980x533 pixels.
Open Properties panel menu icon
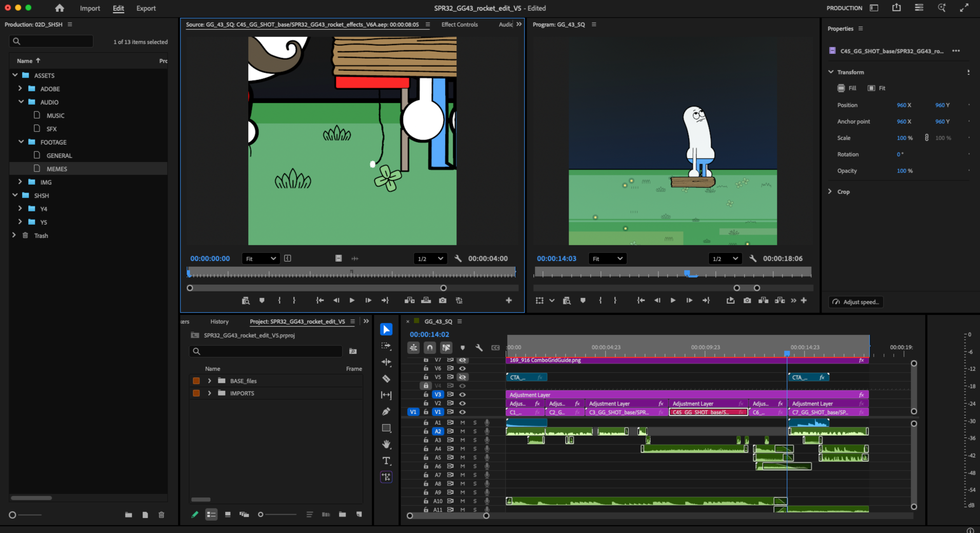pyautogui.click(x=861, y=28)
